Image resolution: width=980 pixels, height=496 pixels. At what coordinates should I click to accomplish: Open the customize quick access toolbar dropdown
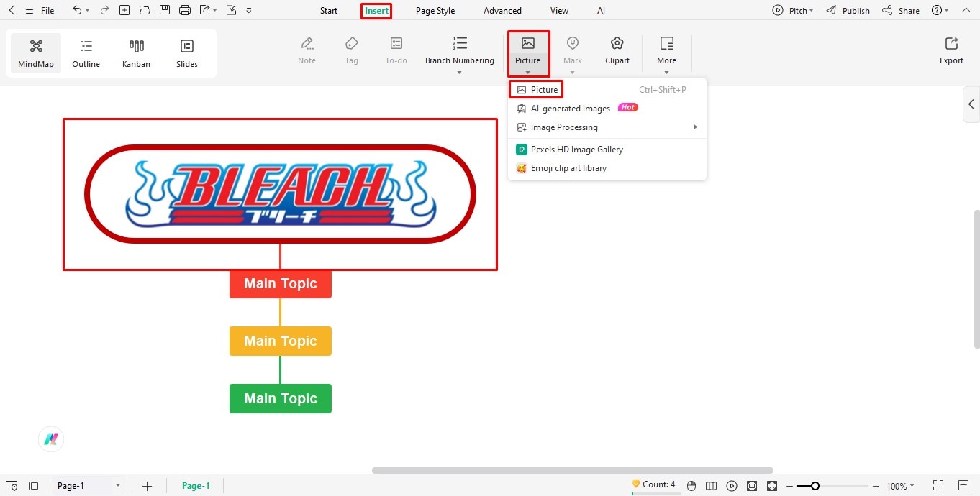tap(249, 11)
